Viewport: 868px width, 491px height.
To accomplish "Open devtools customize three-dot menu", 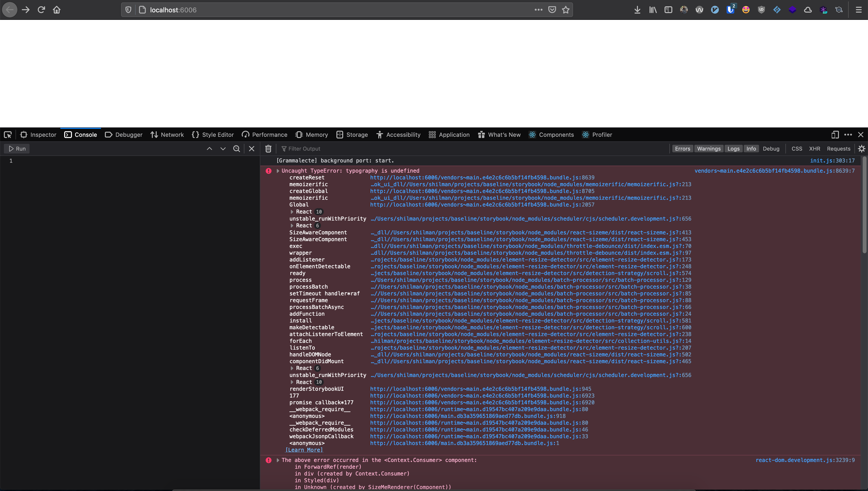I will click(848, 135).
